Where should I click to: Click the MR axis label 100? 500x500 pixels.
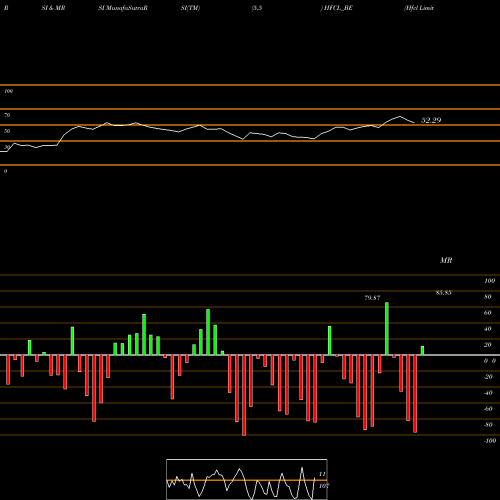tap(489, 281)
